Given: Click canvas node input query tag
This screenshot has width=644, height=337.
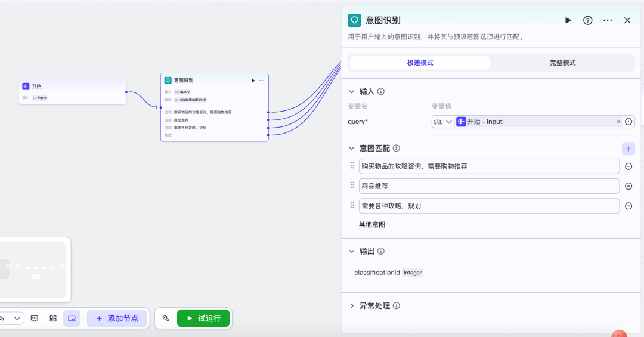Looking at the screenshot, I should click(x=182, y=92).
